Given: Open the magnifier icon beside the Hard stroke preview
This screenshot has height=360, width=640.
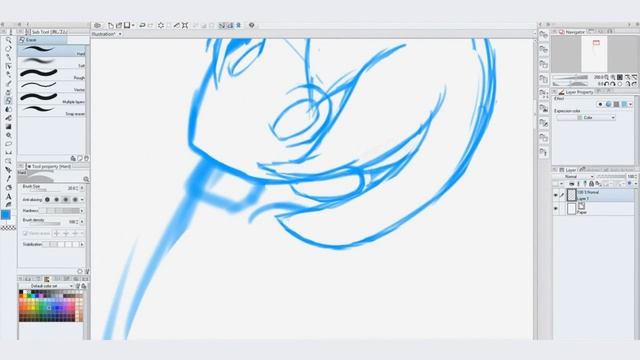Looking at the screenshot, I should coord(86,179).
